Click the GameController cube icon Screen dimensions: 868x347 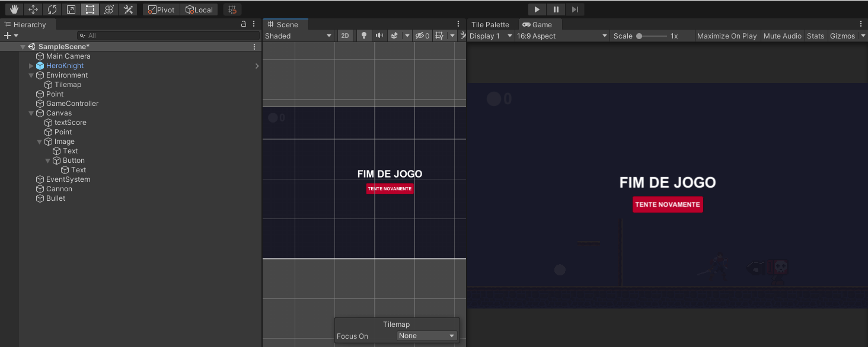pyautogui.click(x=40, y=104)
